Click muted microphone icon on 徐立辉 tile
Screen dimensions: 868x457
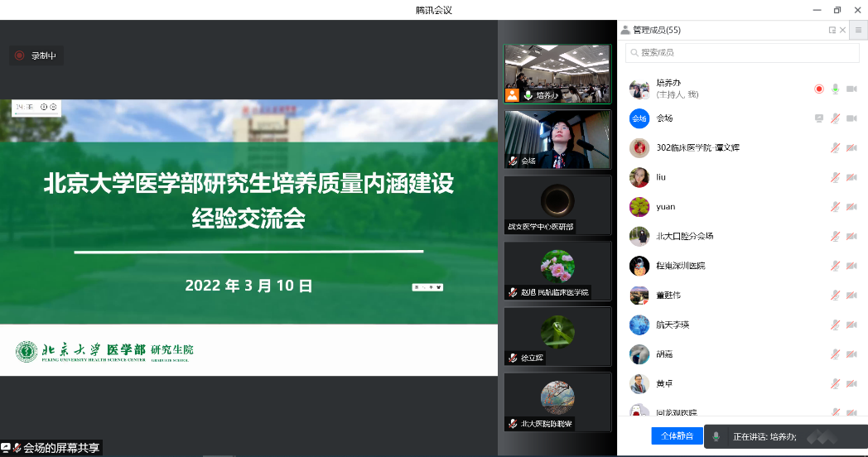(x=514, y=358)
